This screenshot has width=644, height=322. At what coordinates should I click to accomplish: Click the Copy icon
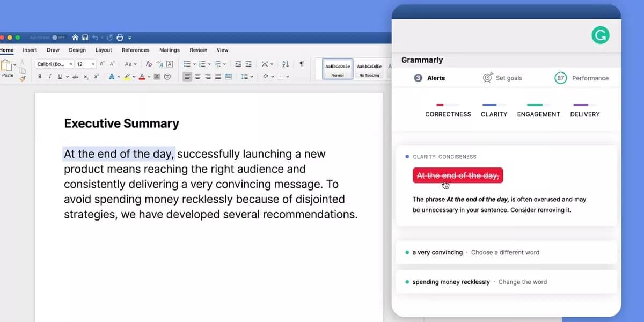point(23,70)
